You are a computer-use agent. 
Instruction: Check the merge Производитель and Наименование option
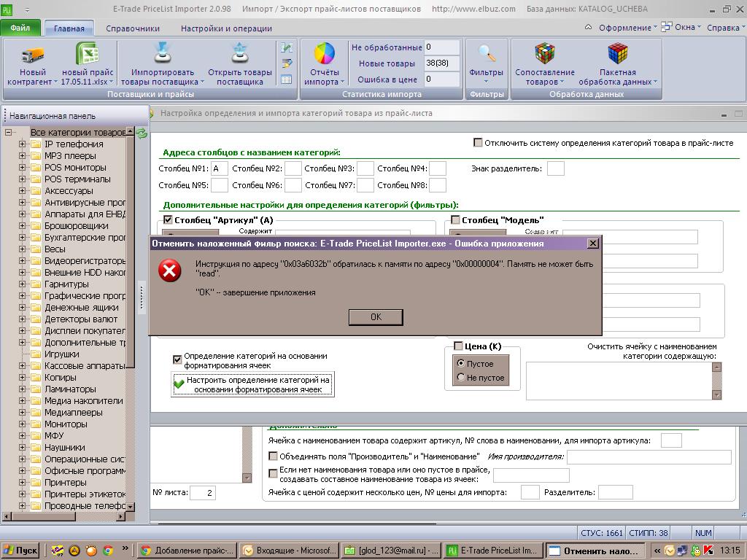click(x=273, y=456)
